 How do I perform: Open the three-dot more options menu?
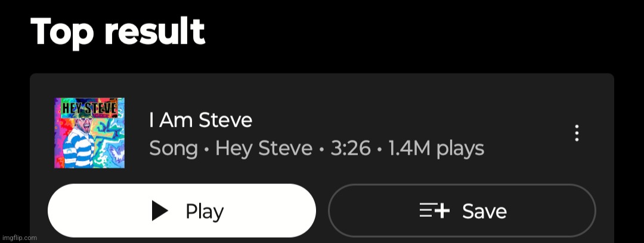pos(577,133)
